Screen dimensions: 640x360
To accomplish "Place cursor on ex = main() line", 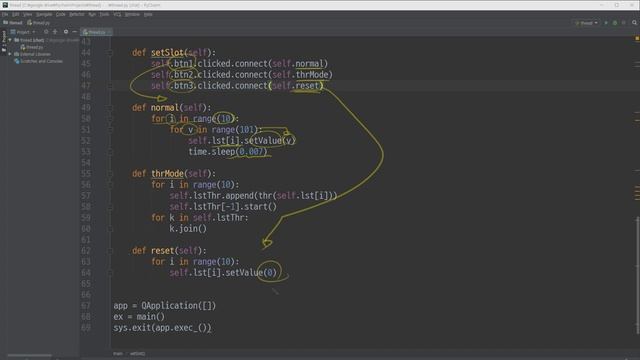I will 139,317.
